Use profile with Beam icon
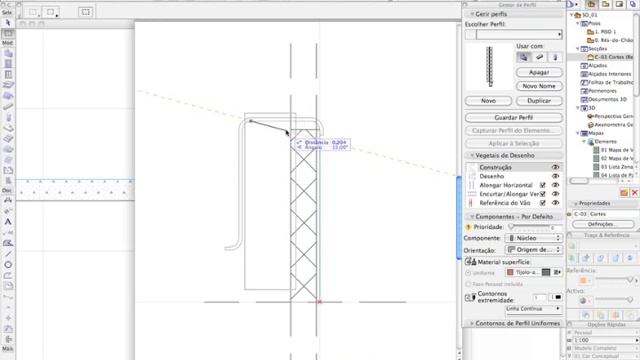 tap(539, 58)
